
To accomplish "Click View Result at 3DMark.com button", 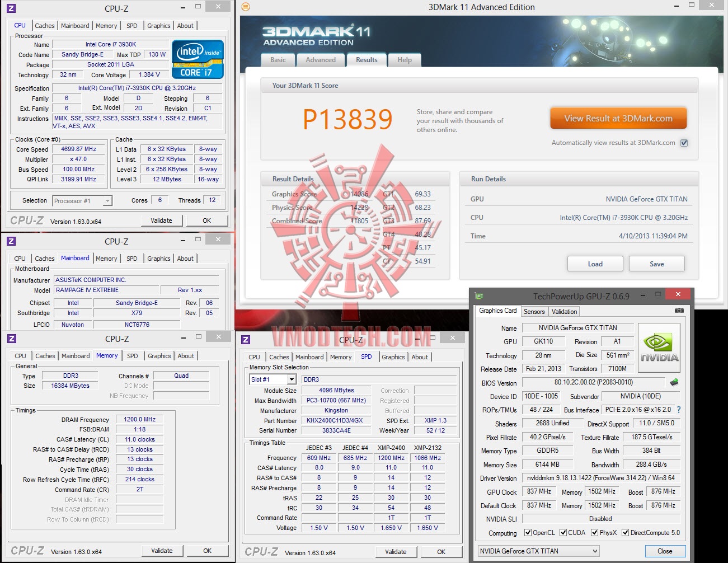I will click(618, 119).
